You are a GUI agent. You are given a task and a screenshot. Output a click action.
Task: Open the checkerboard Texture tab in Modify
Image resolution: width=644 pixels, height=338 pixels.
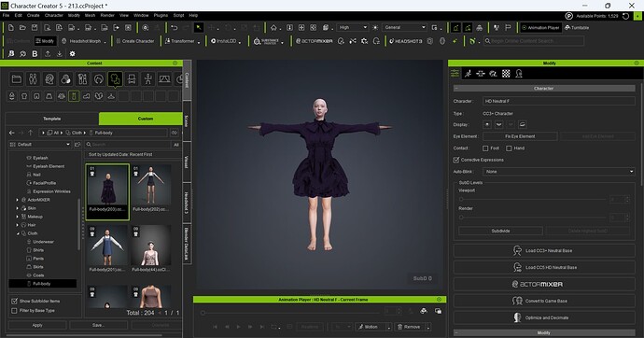pos(506,74)
